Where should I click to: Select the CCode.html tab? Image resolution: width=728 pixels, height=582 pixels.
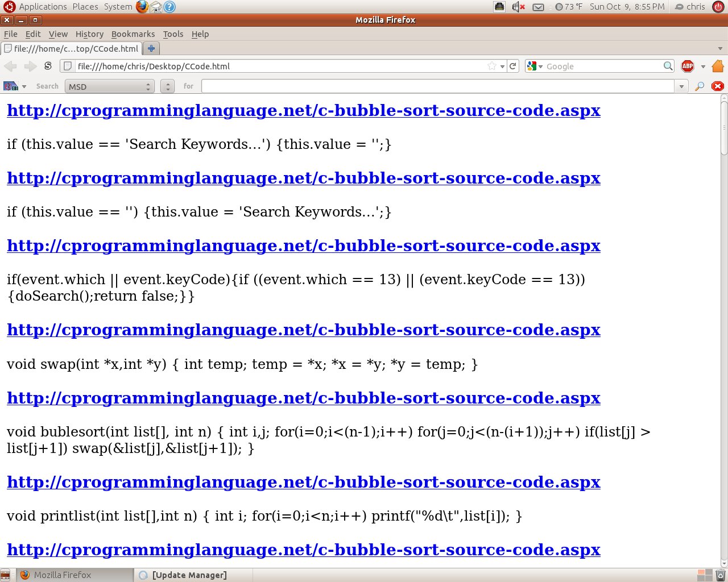[x=71, y=48]
